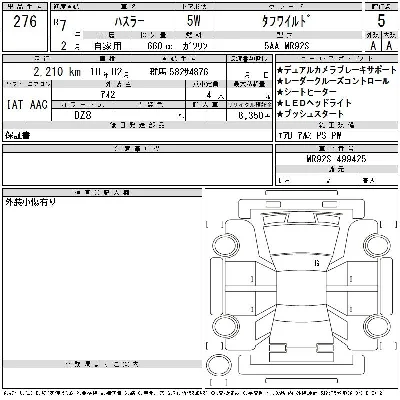Click ★シートヒーター feature line
This screenshot has width=400, height=400.
pos(307,92)
